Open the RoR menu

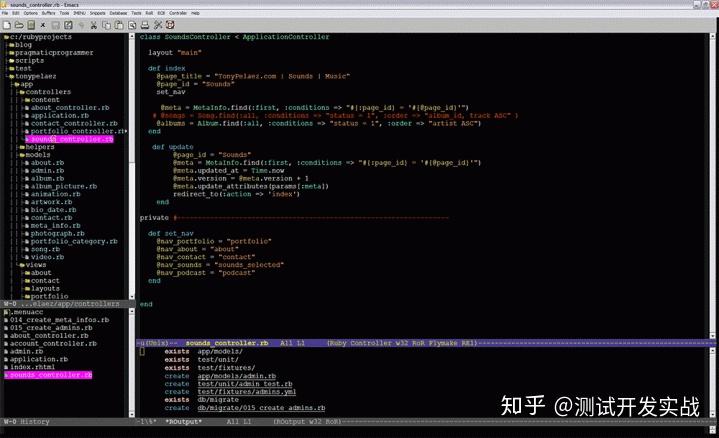(149, 13)
